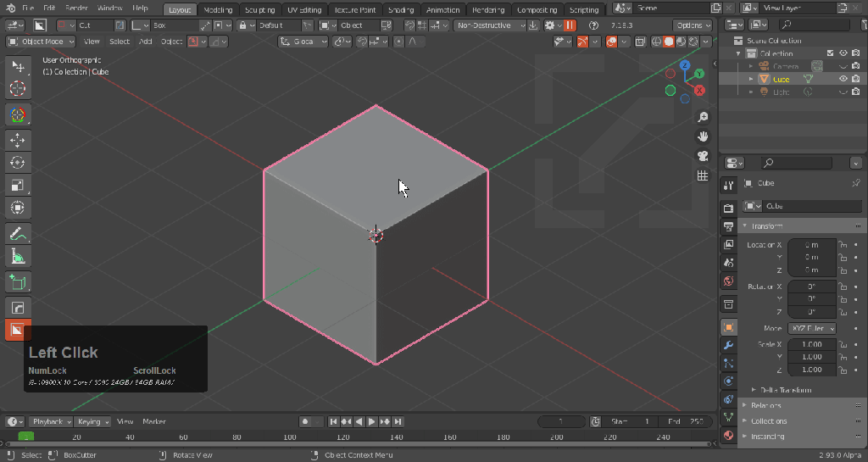Toggle Location X animate lock icon

pyautogui.click(x=843, y=245)
